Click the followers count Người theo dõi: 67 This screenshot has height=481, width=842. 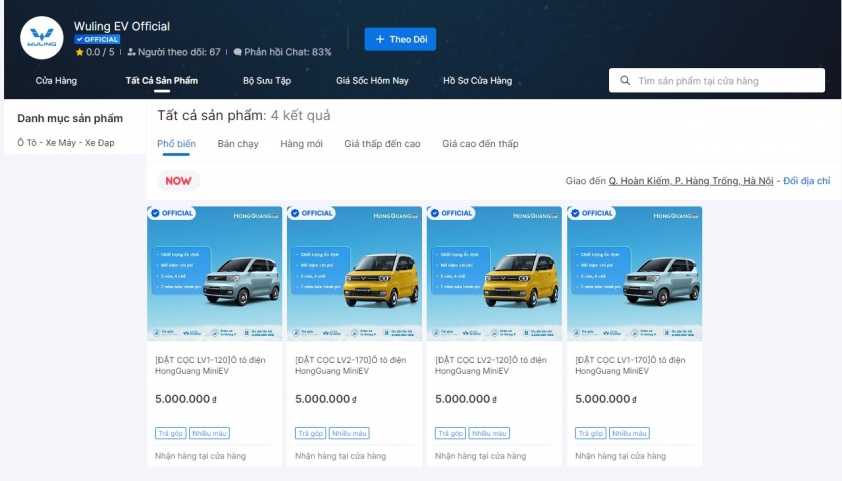tap(173, 52)
